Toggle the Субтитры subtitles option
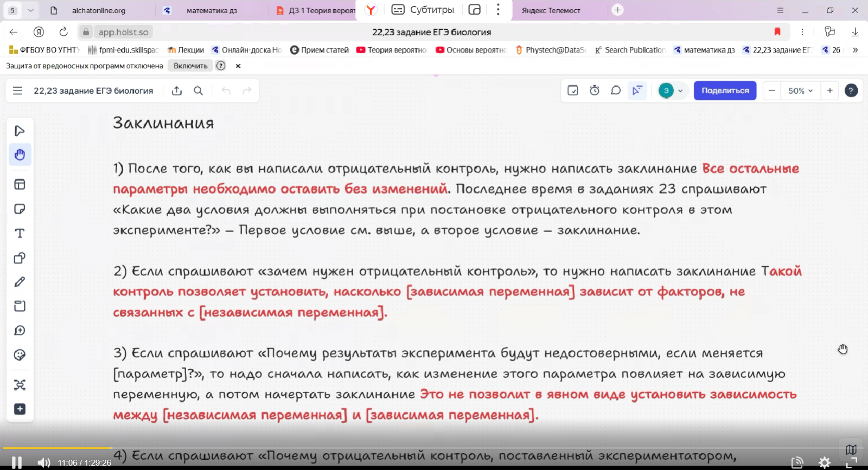The height and width of the screenshot is (470, 868). [423, 10]
